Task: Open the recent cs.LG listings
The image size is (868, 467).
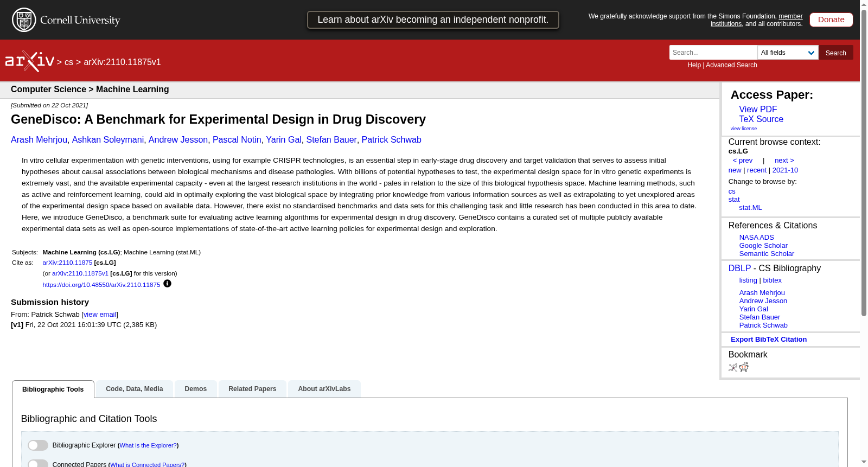Action: pos(757,170)
